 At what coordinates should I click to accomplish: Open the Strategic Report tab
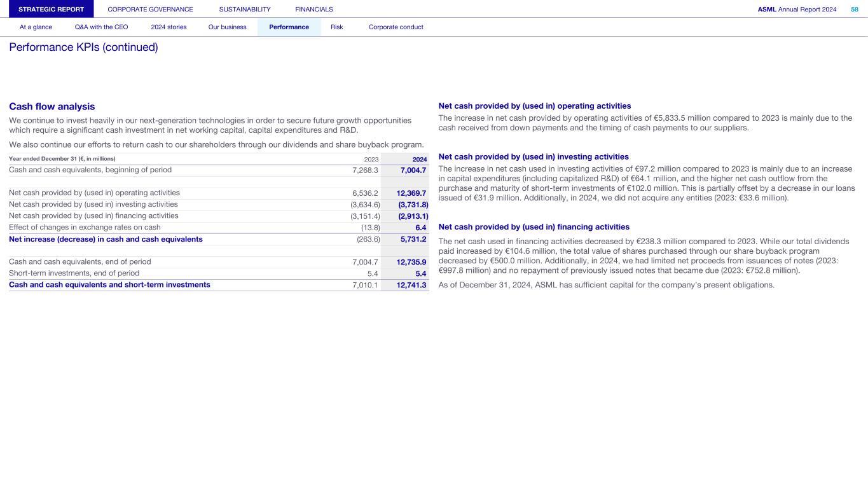(x=46, y=9)
